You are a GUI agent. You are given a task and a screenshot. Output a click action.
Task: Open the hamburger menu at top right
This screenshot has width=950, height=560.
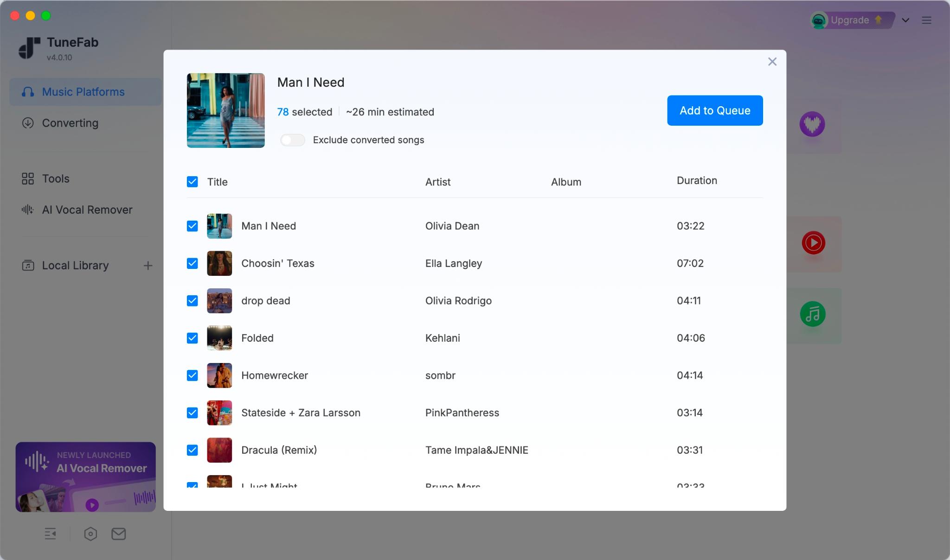coord(926,20)
